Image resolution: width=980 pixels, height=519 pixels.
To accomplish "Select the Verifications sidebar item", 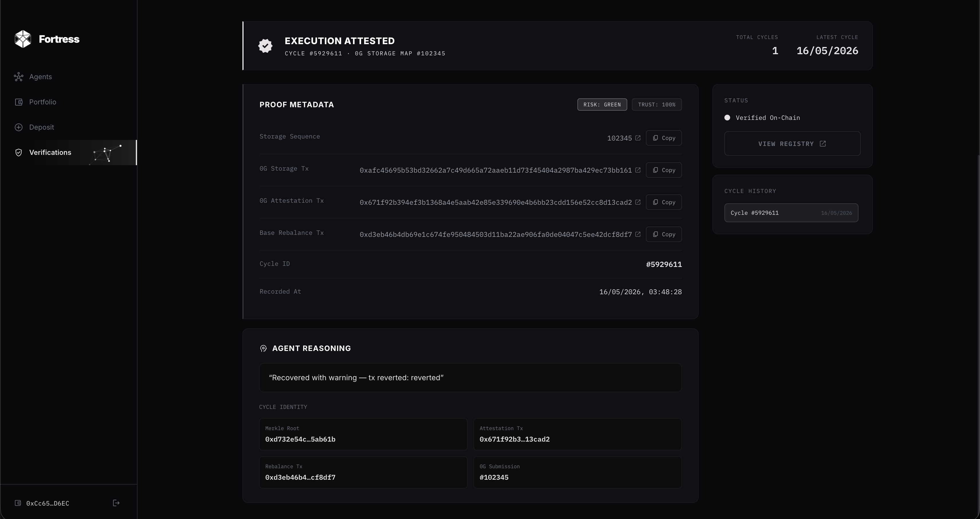I will coord(68,152).
